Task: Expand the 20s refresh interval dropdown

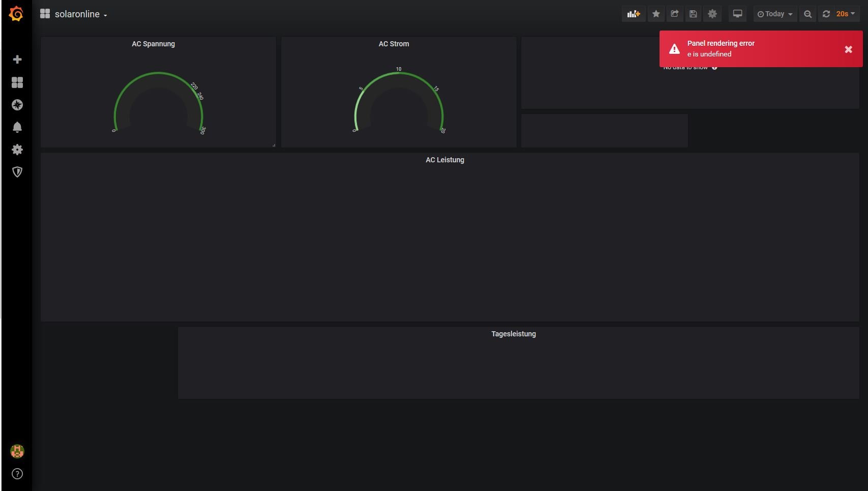Action: coord(846,14)
